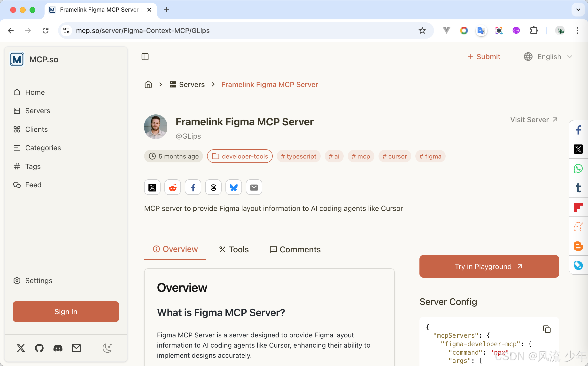This screenshot has width=588, height=366.
Task: Click the Sign In button
Action: (x=66, y=311)
